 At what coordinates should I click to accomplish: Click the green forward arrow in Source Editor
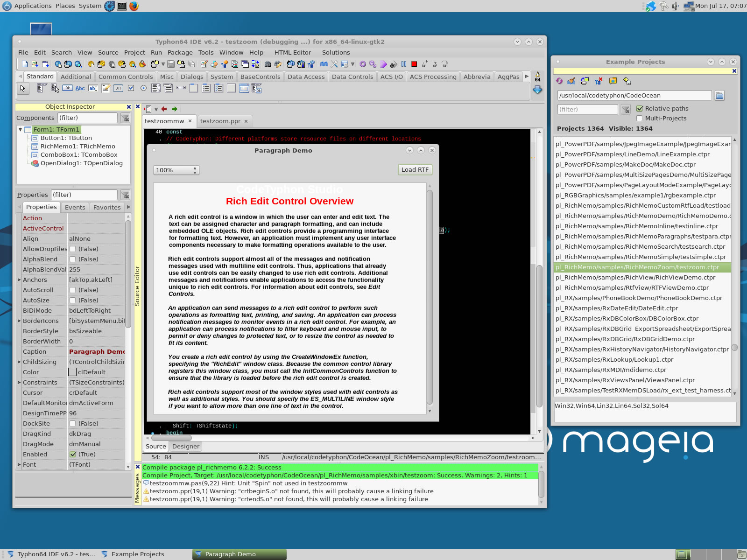point(175,109)
